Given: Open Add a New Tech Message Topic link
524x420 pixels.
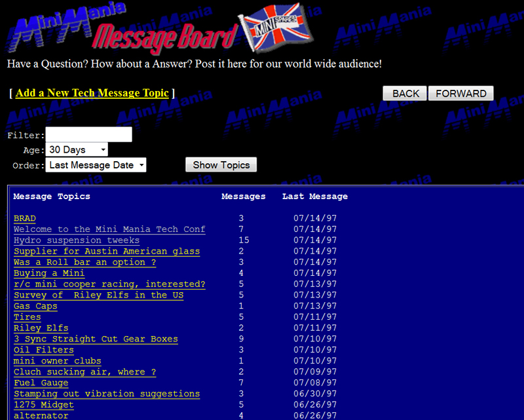Looking at the screenshot, I should tap(92, 93).
